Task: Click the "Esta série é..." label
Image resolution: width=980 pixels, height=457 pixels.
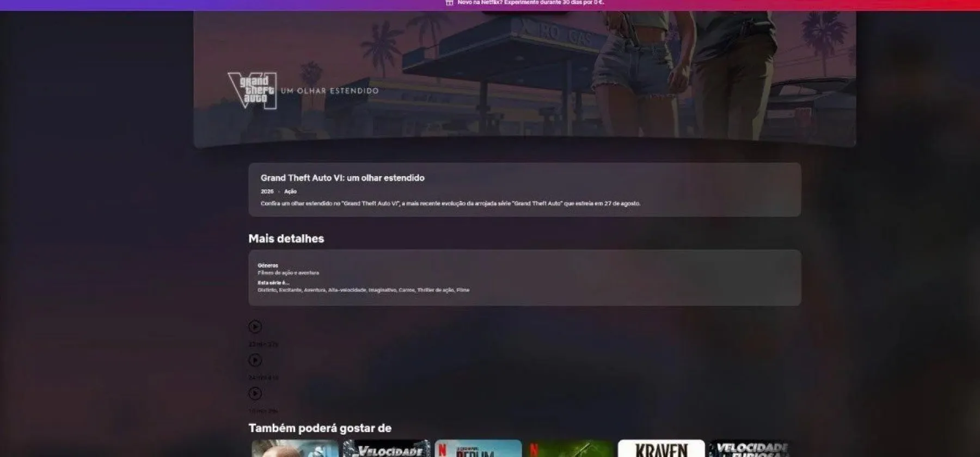Action: point(273,283)
